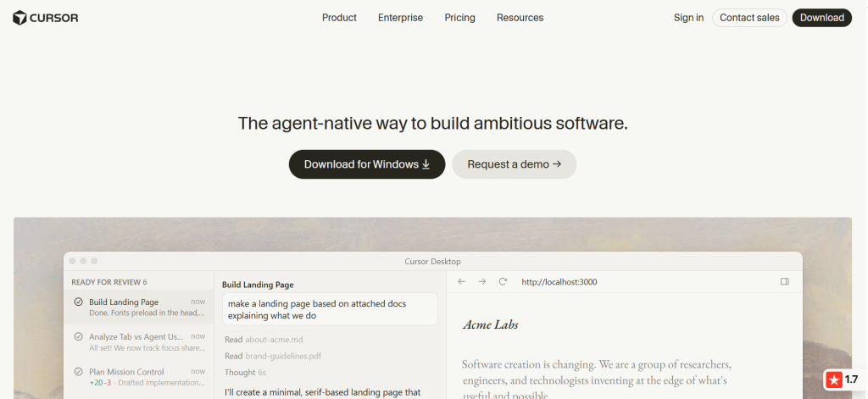Click the Cursor logo in the header
868x399 pixels.
[x=46, y=18]
